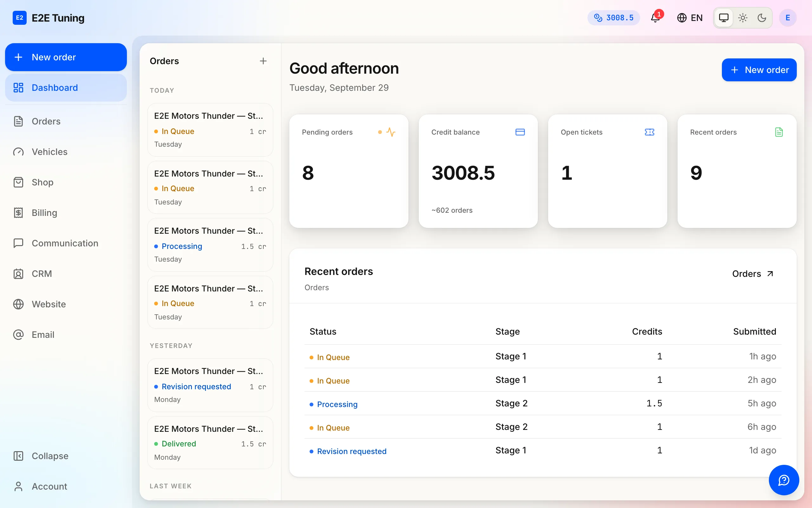Click the credits balance pill 3008.5
Image resolution: width=812 pixels, height=508 pixels.
(x=614, y=17)
